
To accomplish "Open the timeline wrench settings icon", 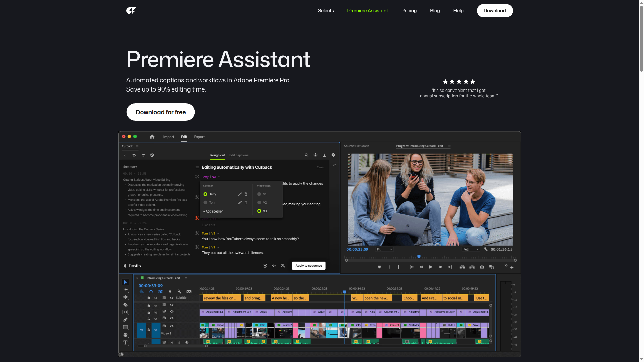I will pyautogui.click(x=179, y=291).
